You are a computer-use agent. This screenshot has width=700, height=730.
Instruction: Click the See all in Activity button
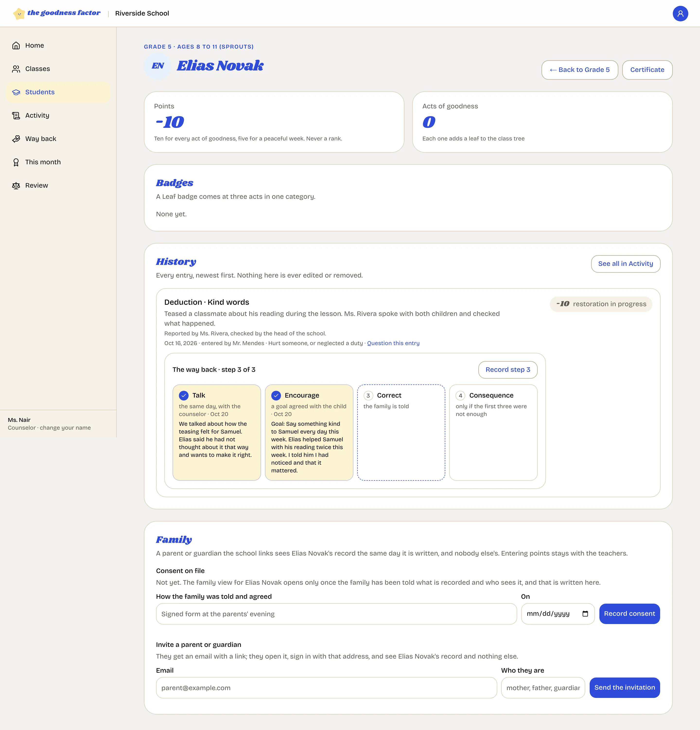(x=625, y=263)
